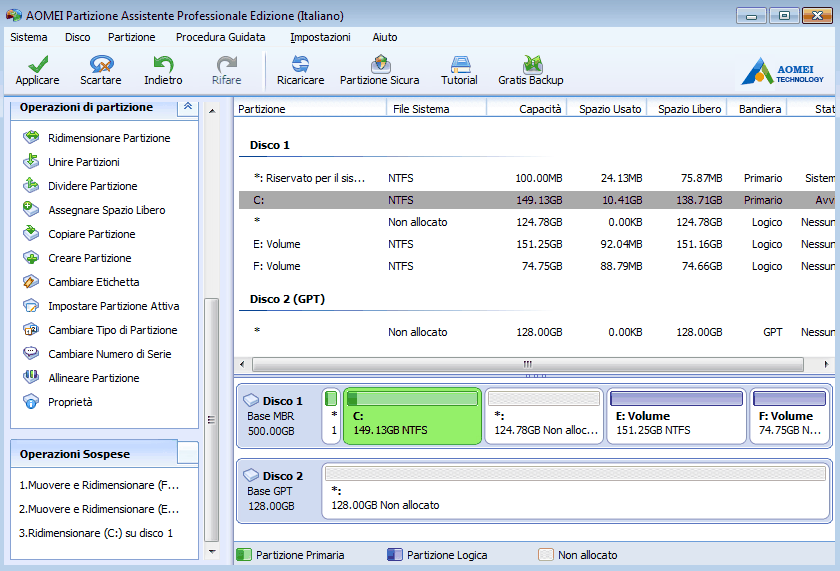Select Ridimensionare Partizione in sidebar
840x571 pixels.
click(x=109, y=138)
